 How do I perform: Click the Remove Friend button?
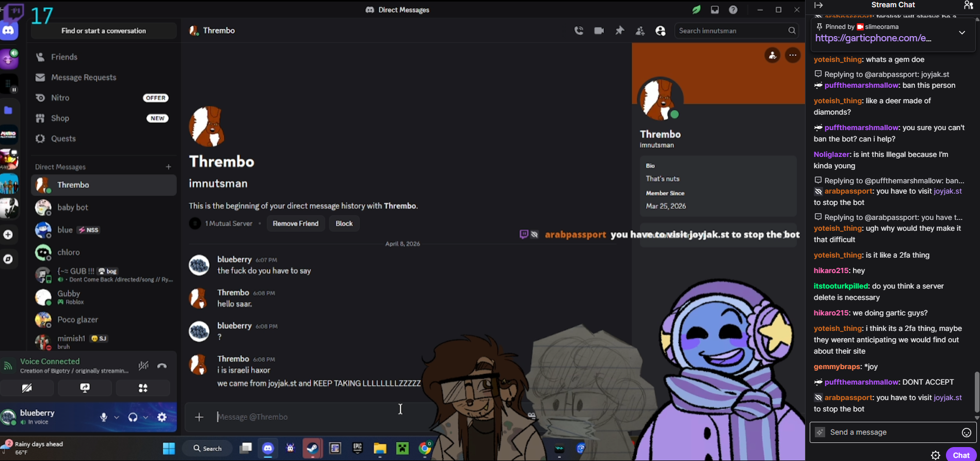295,224
